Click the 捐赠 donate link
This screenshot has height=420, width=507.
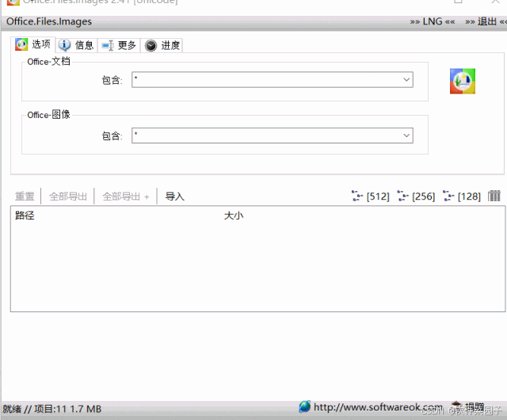[475, 407]
